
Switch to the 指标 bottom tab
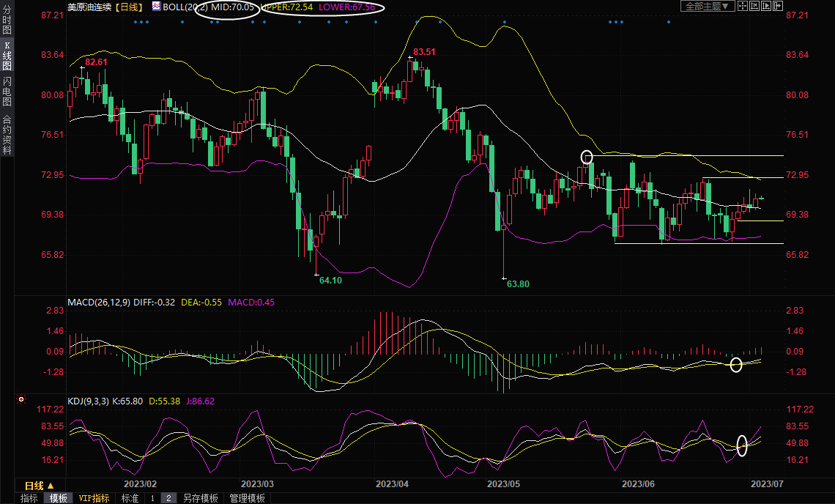click(x=29, y=498)
